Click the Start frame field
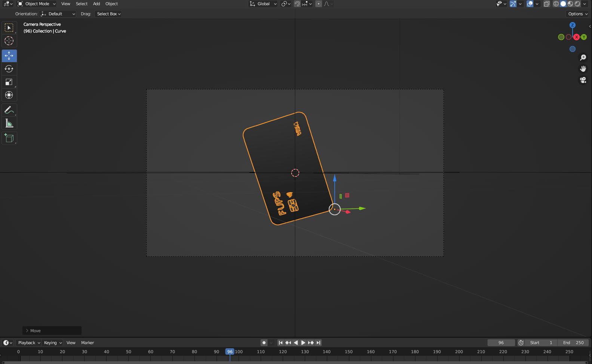Image resolution: width=592 pixels, height=364 pixels. (541, 343)
